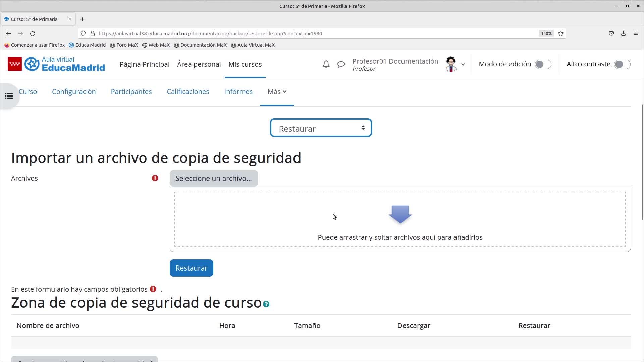
Task: Open the messages speech bubble icon
Action: coord(341,64)
